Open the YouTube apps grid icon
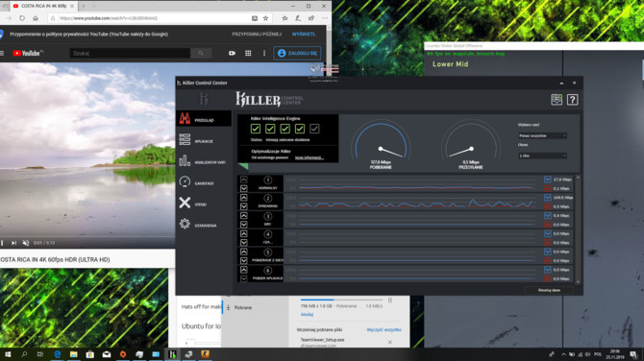The width and height of the screenshot is (644, 361). point(248,53)
